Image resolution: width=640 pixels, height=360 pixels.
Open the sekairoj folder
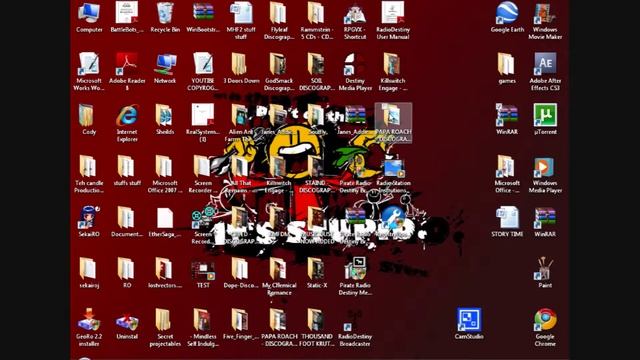(x=89, y=269)
